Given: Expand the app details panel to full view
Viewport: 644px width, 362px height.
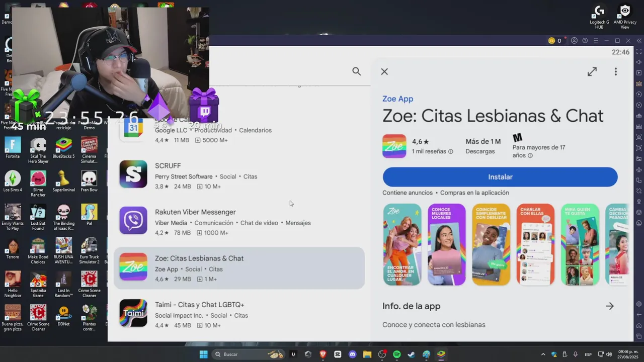Looking at the screenshot, I should pyautogui.click(x=592, y=71).
